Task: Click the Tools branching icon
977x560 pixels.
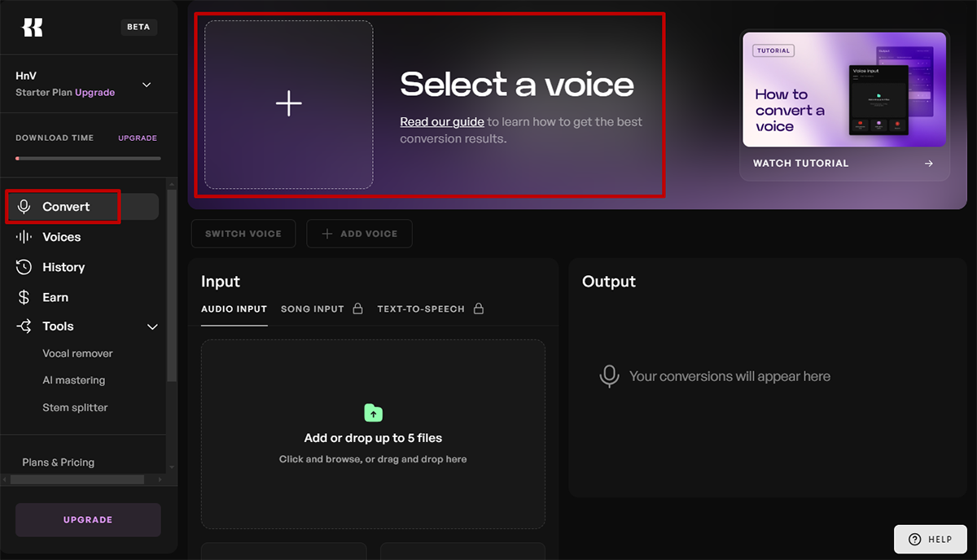Action: pos(24,326)
